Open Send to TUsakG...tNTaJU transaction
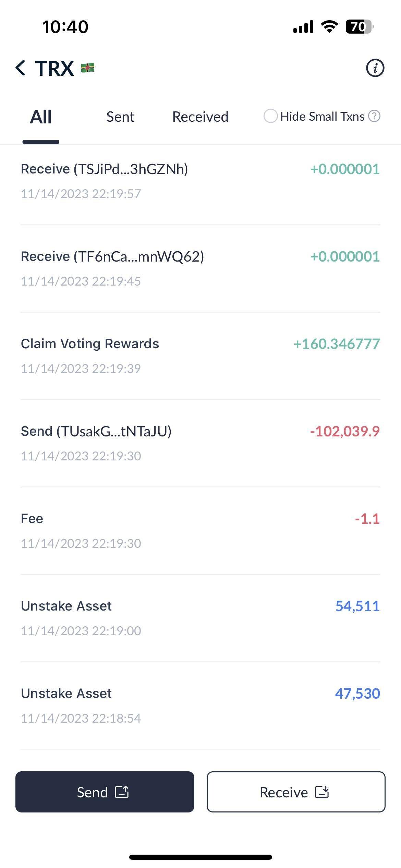This screenshot has height=868, width=401. (x=200, y=443)
